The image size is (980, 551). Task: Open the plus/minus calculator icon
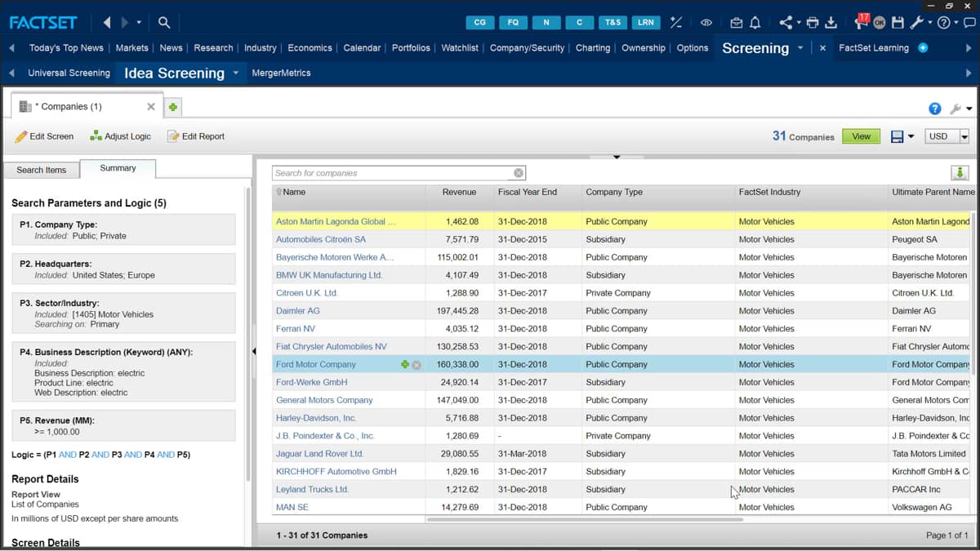676,22
